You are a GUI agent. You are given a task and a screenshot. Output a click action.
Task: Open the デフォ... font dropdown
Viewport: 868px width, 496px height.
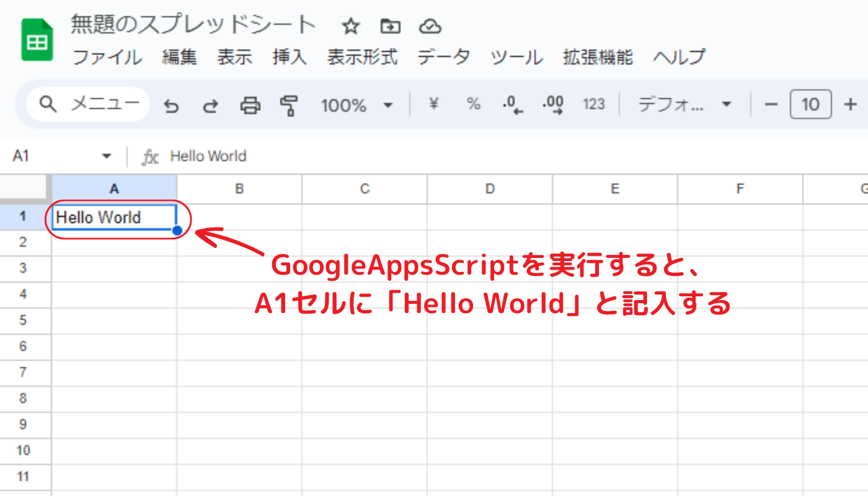684,104
